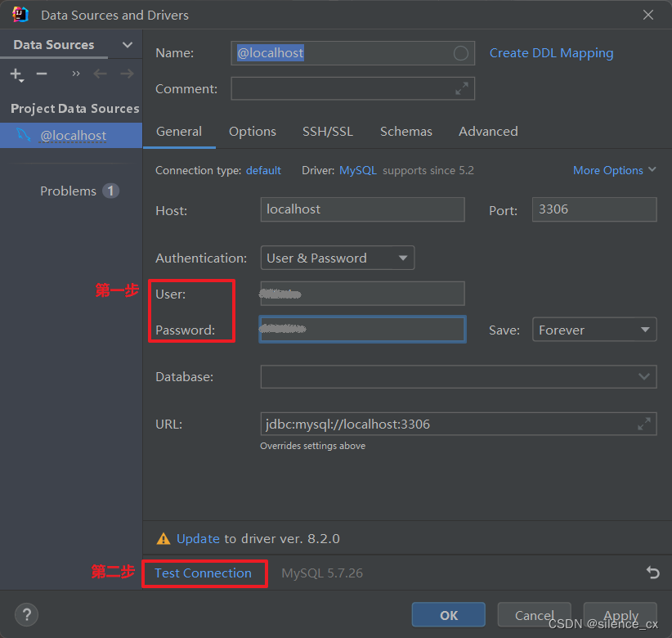
Task: Go back with left arrow icon
Action: pyautogui.click(x=100, y=74)
